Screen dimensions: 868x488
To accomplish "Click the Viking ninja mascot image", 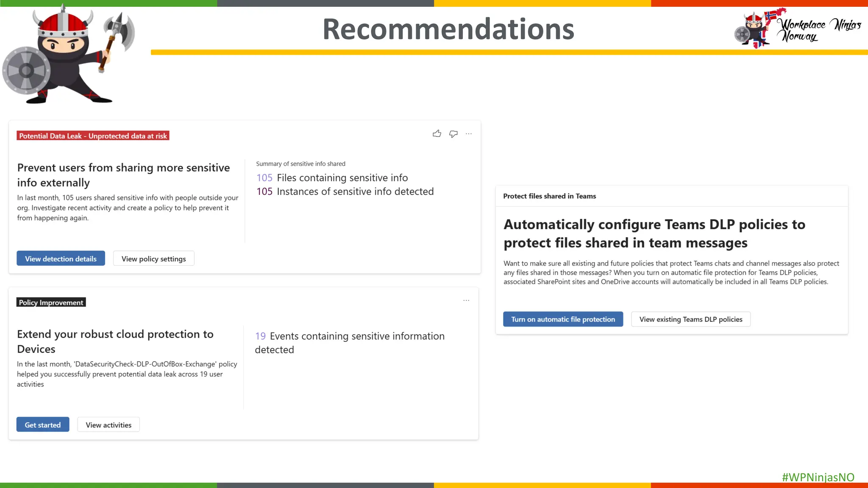I will tap(67, 55).
